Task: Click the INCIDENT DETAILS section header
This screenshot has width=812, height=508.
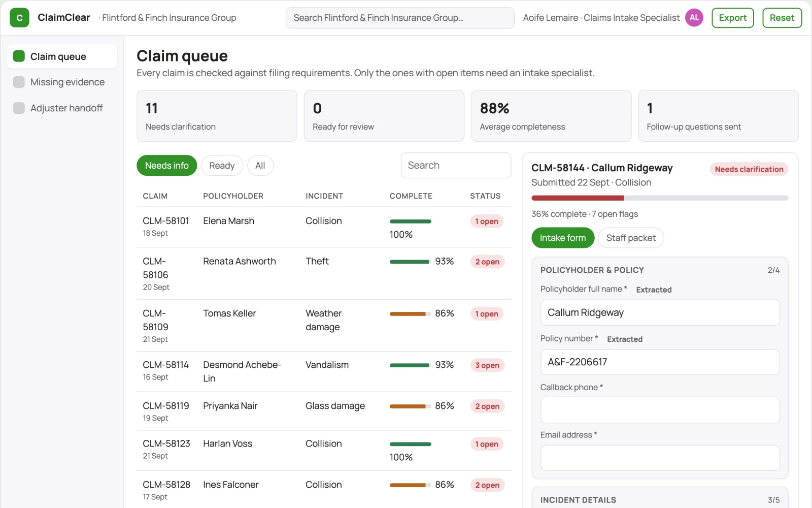Action: tap(578, 500)
